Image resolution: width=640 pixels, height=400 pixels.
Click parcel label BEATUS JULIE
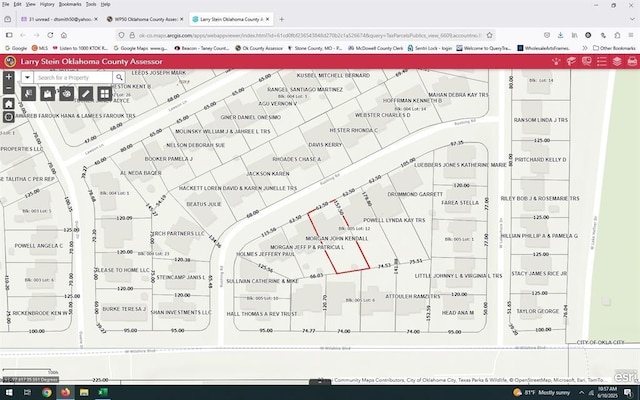[204, 204]
